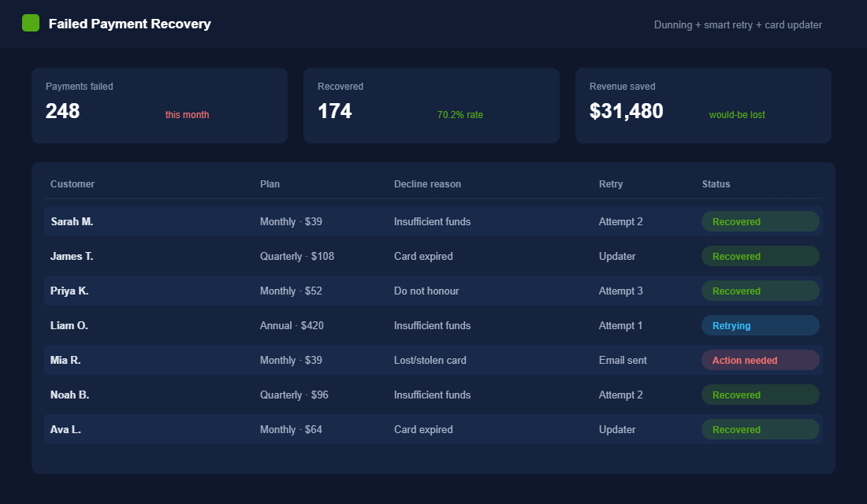Click 'Dunning + smart retry + card updater' text
Viewport: 867px width, 504px height.
coord(738,25)
